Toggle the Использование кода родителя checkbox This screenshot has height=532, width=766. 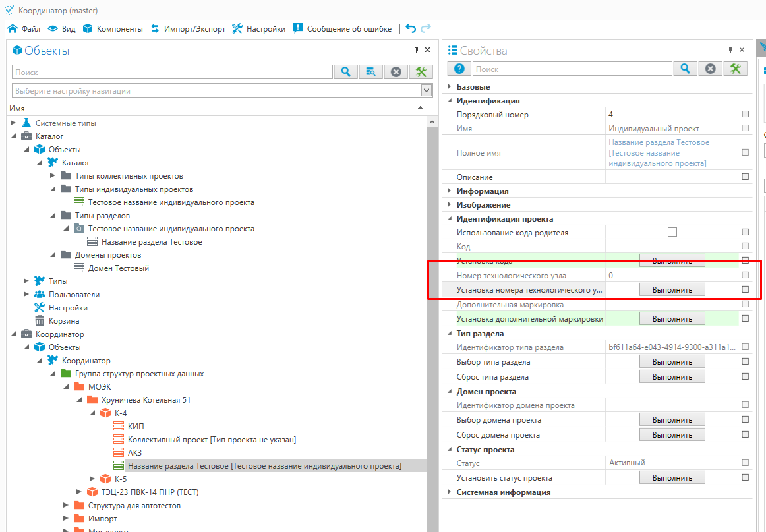pos(672,232)
